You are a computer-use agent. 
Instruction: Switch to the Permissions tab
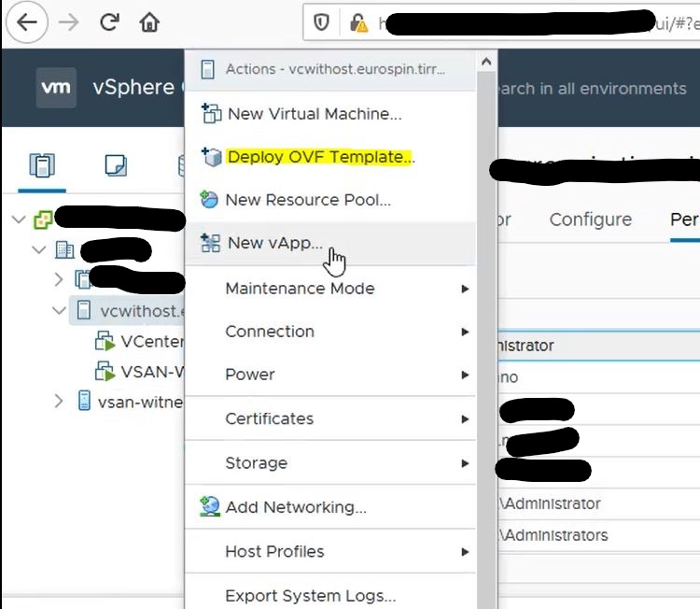[684, 220]
